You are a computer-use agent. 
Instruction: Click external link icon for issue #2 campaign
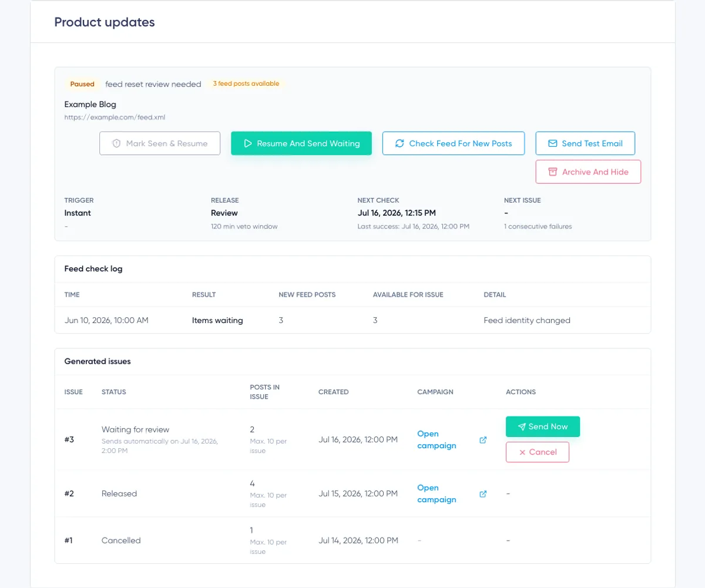483,494
